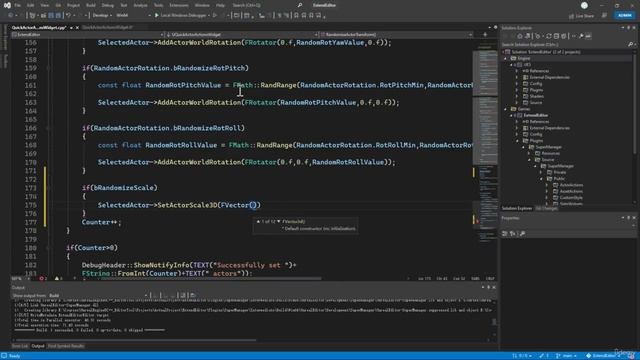
Task: Switch to the Git Changes tab
Action: coord(546,209)
